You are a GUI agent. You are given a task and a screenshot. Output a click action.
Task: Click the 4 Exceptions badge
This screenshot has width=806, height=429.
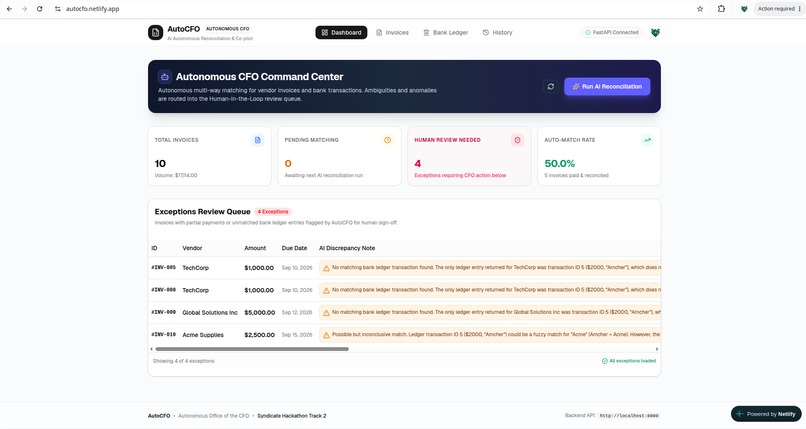coord(273,212)
